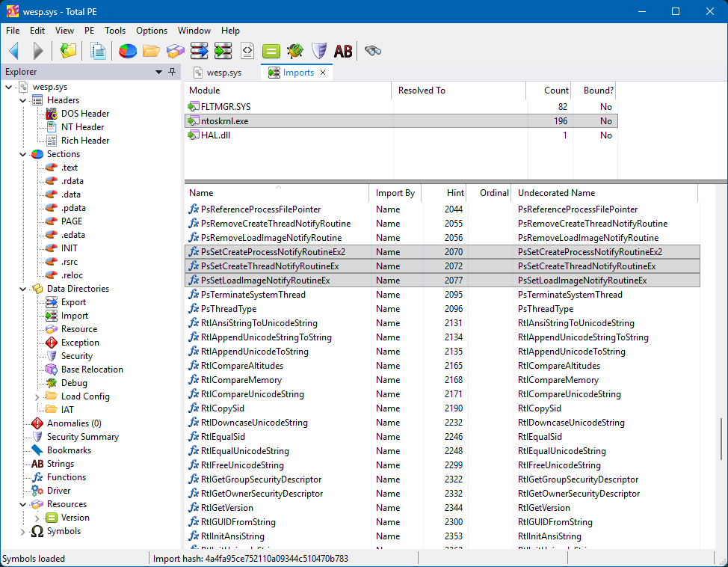Open the File menu
The image size is (728, 567).
[x=13, y=30]
